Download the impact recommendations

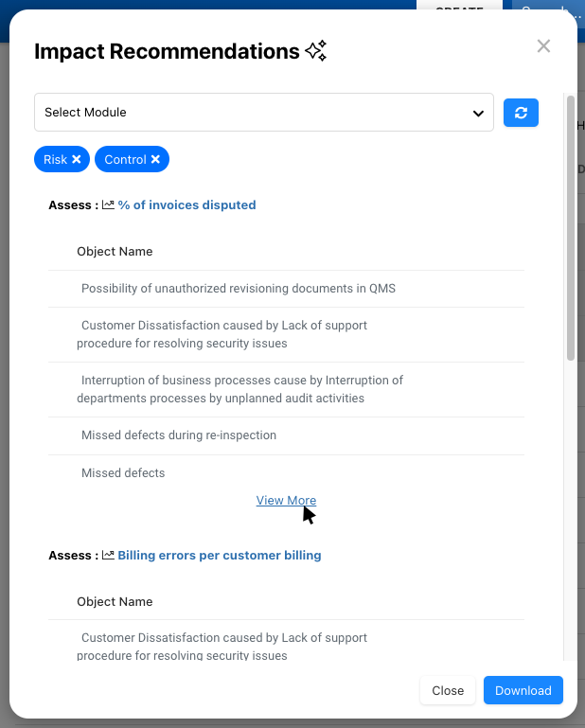point(523,691)
